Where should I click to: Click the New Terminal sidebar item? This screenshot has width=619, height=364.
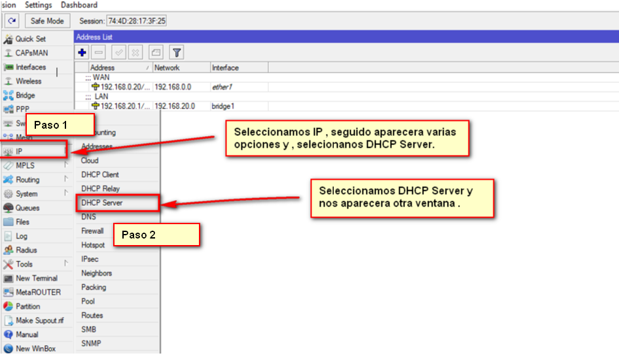tap(37, 278)
